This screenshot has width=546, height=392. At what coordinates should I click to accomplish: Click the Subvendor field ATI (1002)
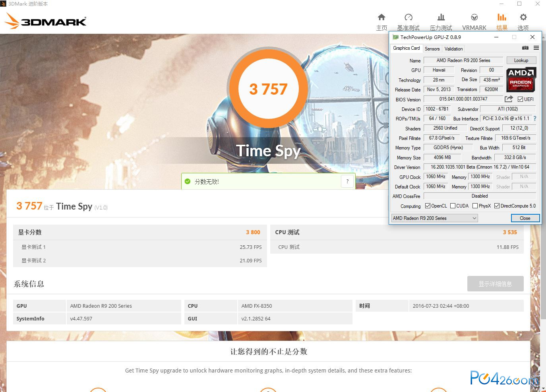(x=508, y=109)
